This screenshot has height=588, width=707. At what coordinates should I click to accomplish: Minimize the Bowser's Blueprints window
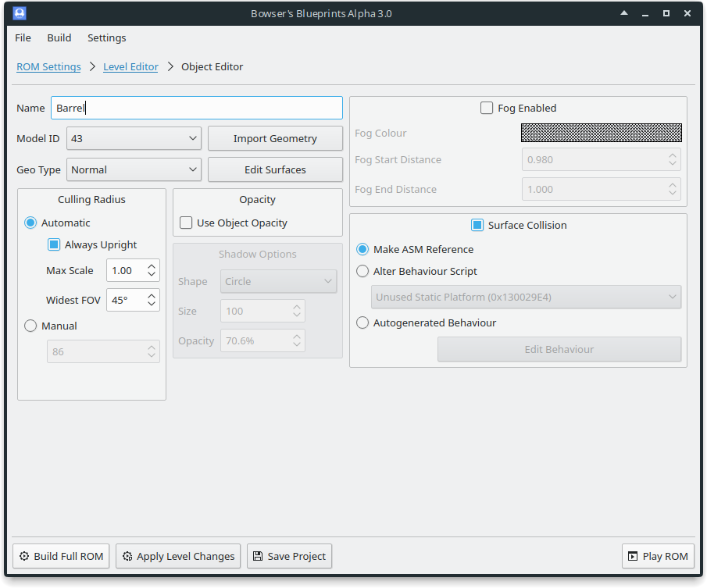click(645, 13)
